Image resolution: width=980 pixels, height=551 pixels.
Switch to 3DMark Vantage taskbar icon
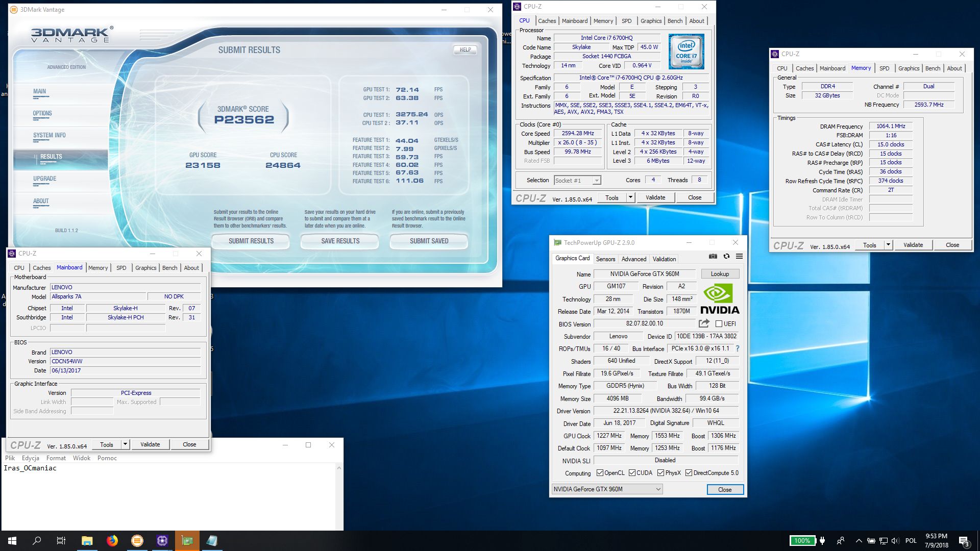[x=137, y=541]
